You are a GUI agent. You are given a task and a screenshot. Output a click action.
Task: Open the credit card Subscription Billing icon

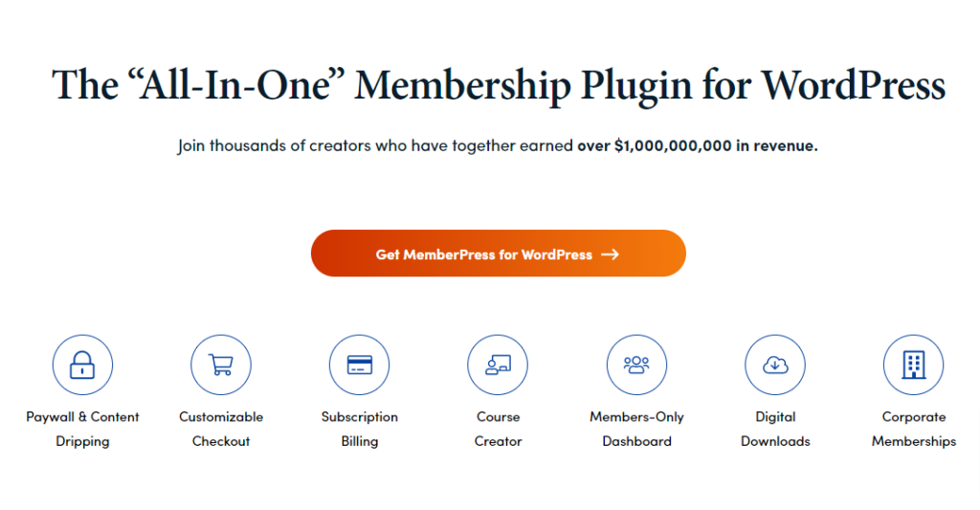click(360, 365)
